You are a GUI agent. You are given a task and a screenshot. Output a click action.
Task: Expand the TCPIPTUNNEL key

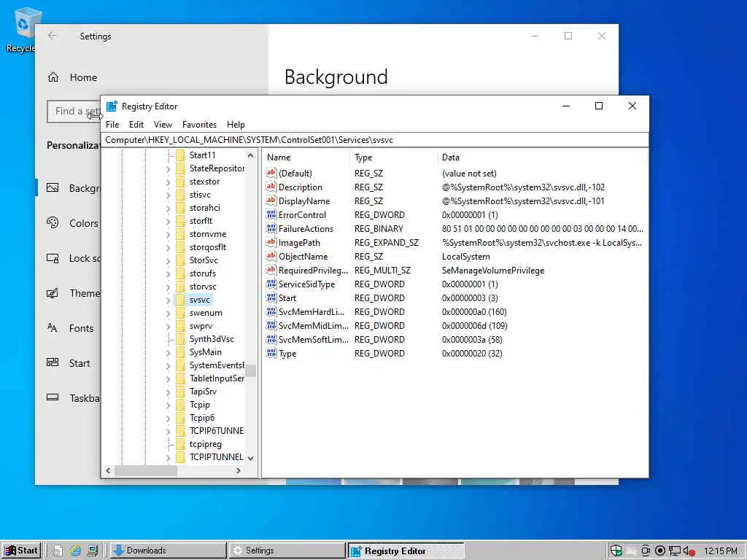coord(169,458)
